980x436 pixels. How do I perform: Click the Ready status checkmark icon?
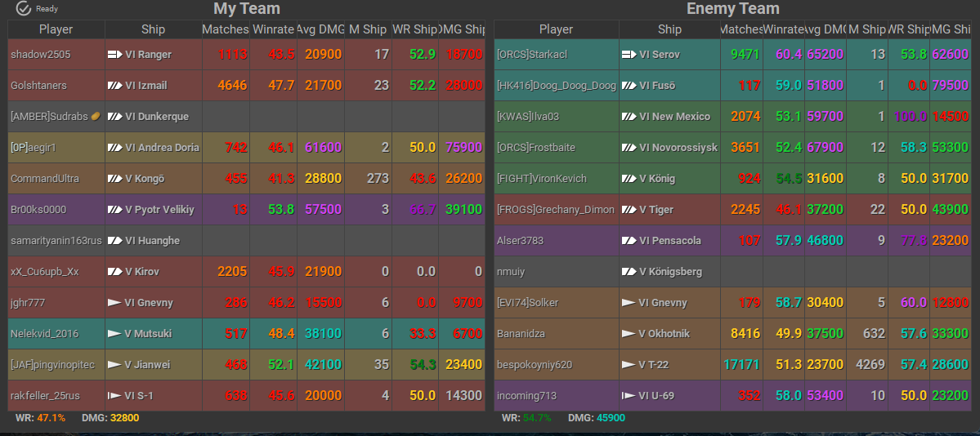(x=23, y=9)
